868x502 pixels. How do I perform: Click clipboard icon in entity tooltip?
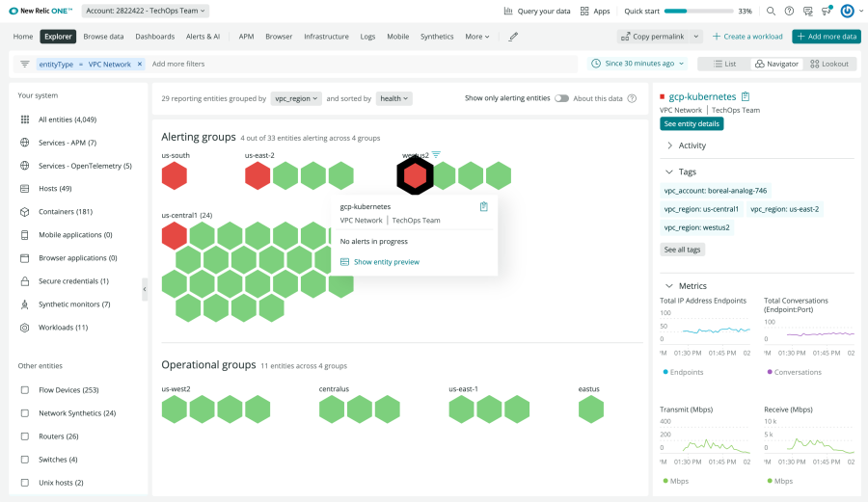point(484,207)
